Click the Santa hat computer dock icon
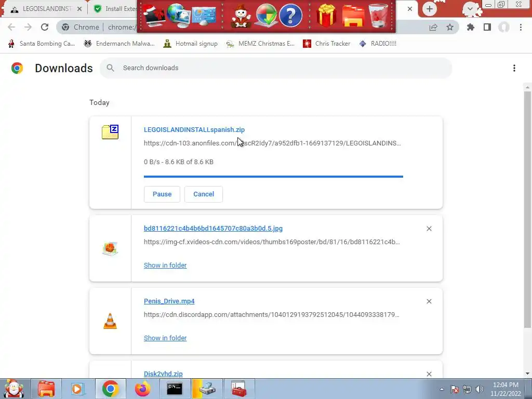This screenshot has height=399, width=532. (154, 15)
